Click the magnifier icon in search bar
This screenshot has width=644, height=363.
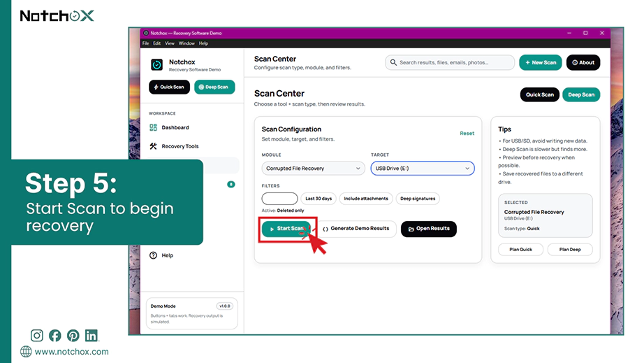393,62
